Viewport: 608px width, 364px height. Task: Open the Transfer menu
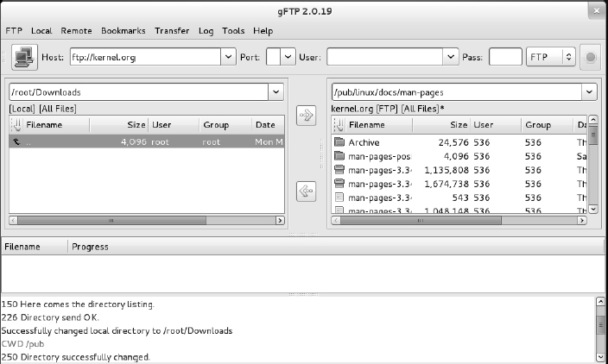pyautogui.click(x=172, y=30)
